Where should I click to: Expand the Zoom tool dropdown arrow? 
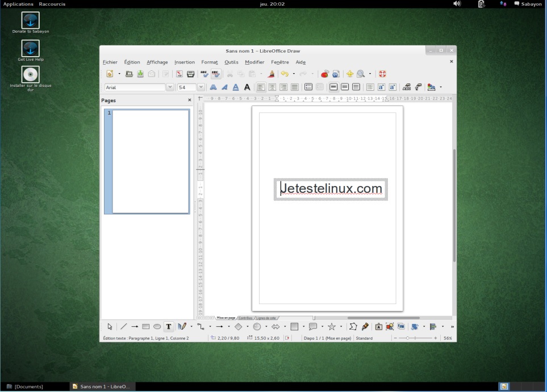click(370, 74)
